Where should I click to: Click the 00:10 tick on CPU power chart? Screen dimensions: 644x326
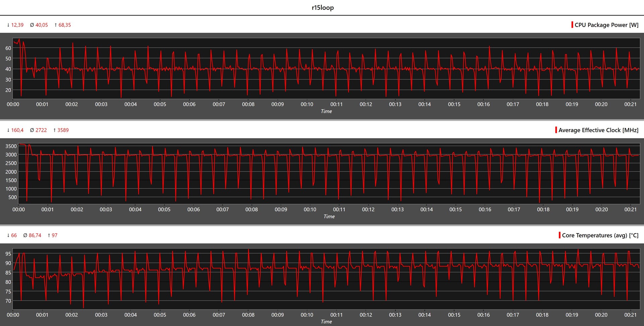tap(307, 104)
